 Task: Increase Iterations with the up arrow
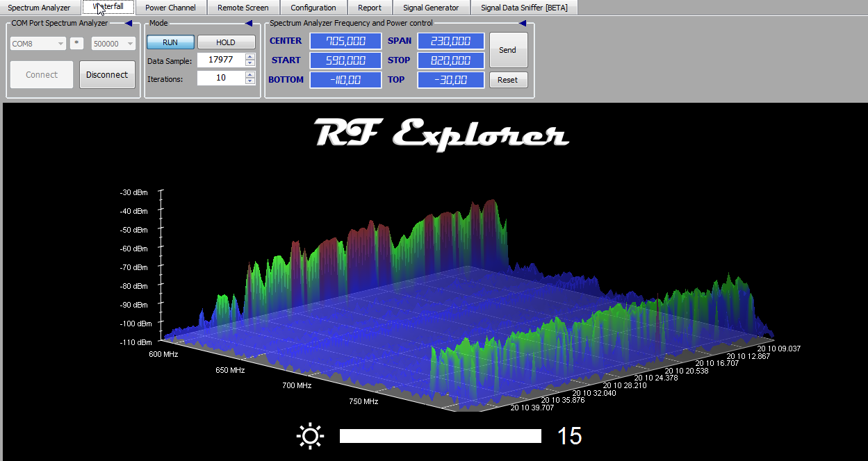[x=251, y=74]
